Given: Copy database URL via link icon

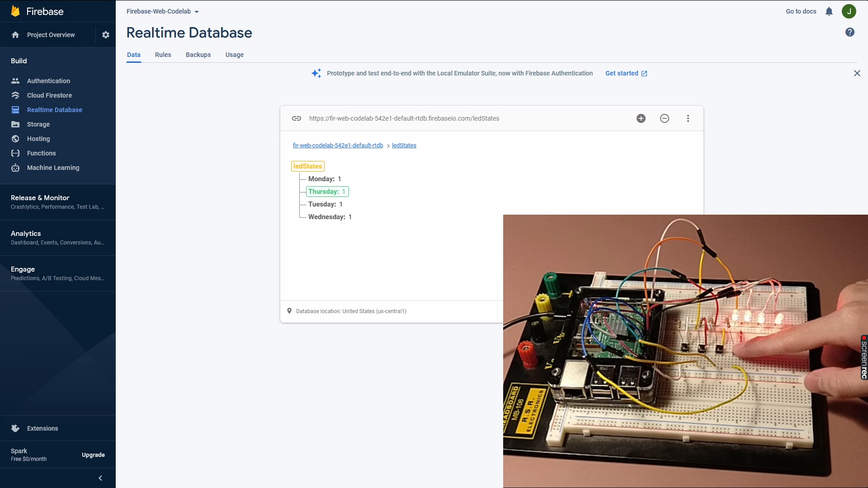Looking at the screenshot, I should pyautogui.click(x=297, y=118).
